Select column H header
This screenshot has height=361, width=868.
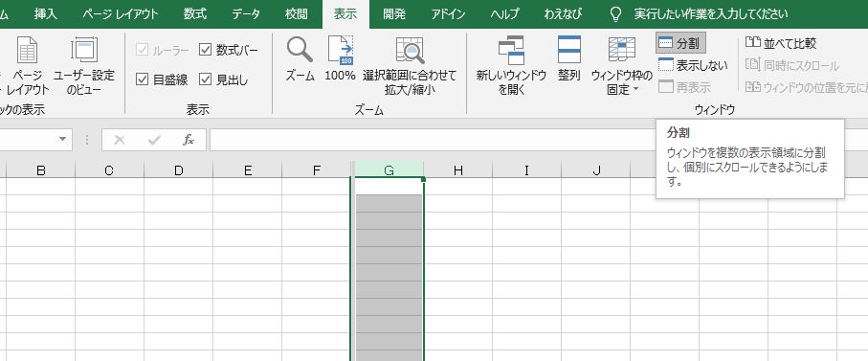(x=457, y=170)
